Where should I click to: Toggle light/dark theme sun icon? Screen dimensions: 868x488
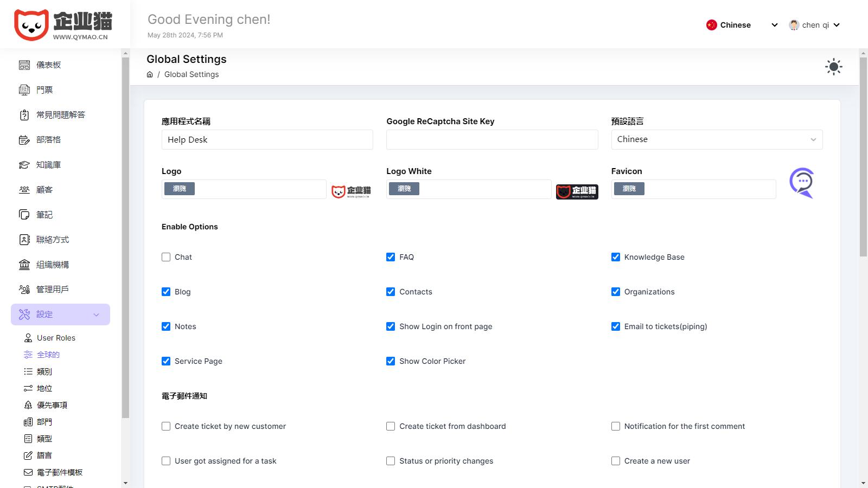pos(833,67)
